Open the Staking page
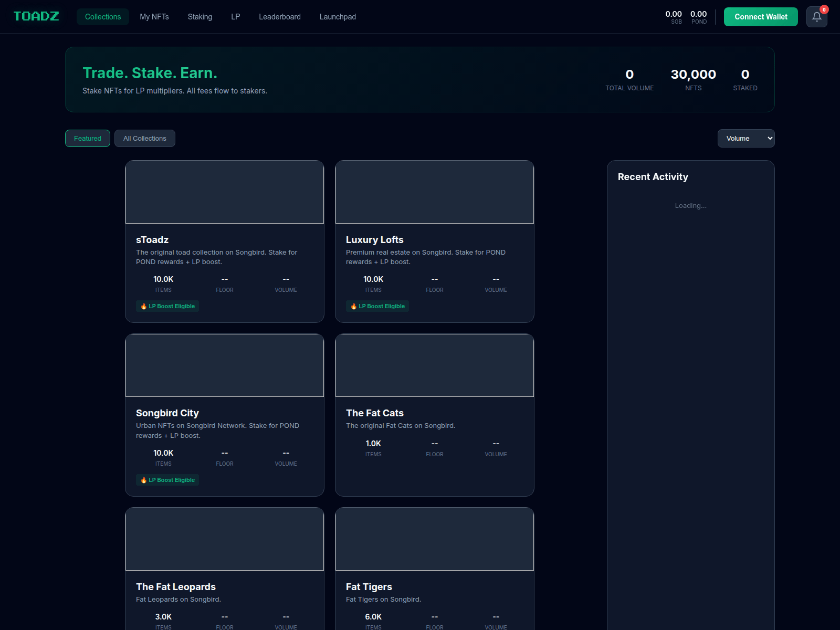The width and height of the screenshot is (840, 630). click(199, 16)
